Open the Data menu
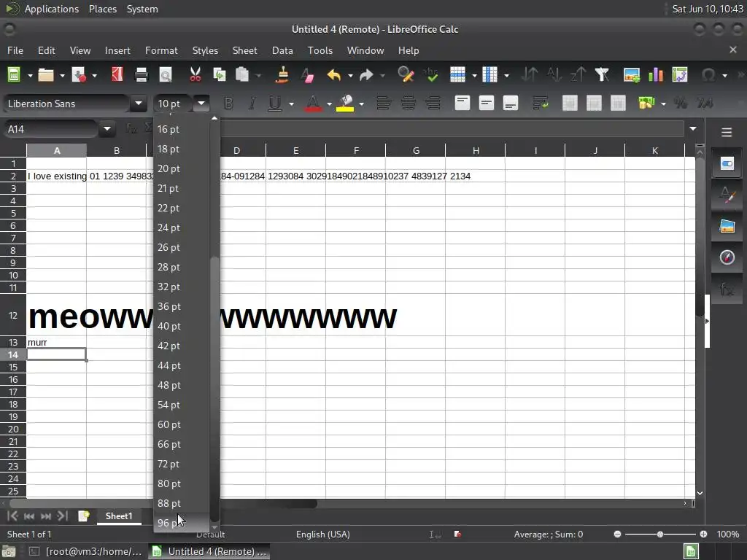Image resolution: width=747 pixels, height=560 pixels. pyautogui.click(x=282, y=50)
